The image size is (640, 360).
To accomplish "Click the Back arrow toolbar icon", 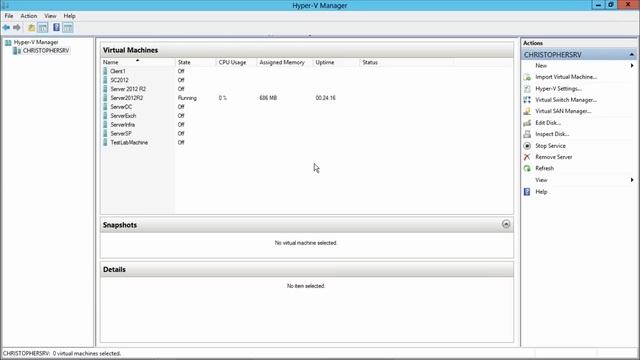I will (6, 28).
